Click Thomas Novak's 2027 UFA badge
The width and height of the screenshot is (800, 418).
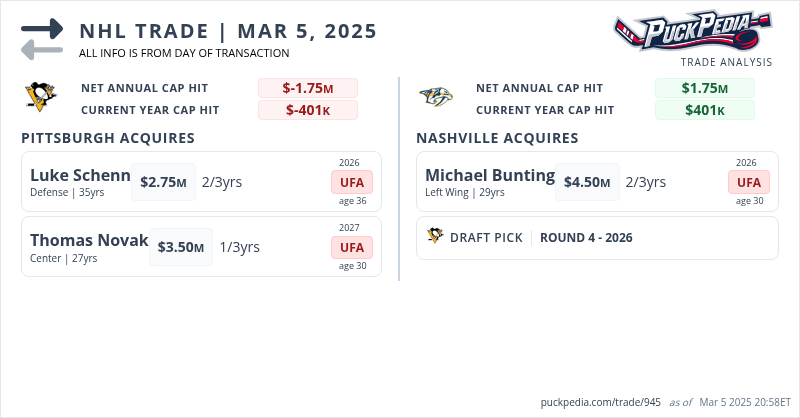pos(352,247)
